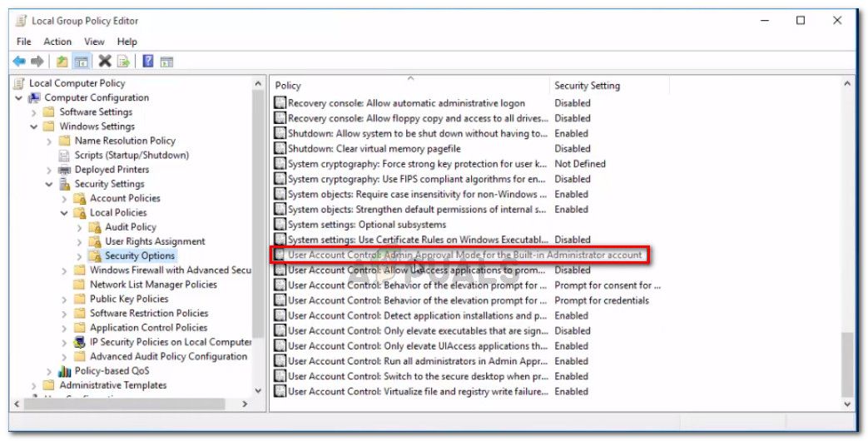Click tree pane vertical scrollbar down arrow
Image resolution: width=868 pixels, height=441 pixels.
point(258,390)
